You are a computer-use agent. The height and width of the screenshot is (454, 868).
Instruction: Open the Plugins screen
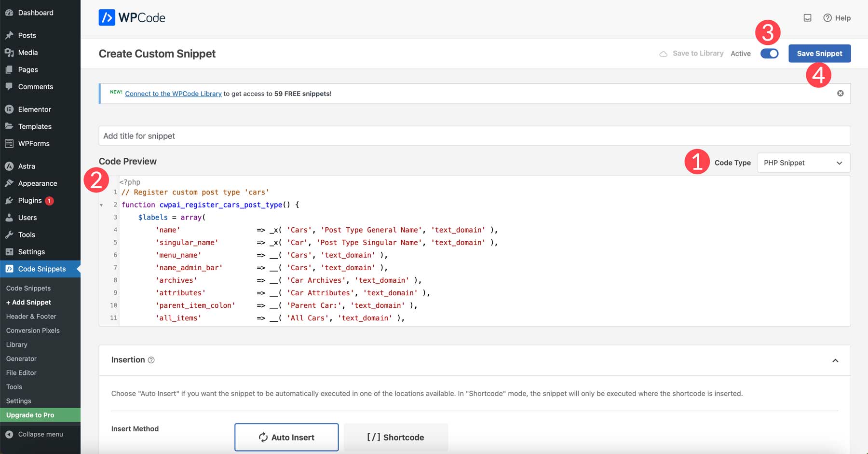[29, 200]
